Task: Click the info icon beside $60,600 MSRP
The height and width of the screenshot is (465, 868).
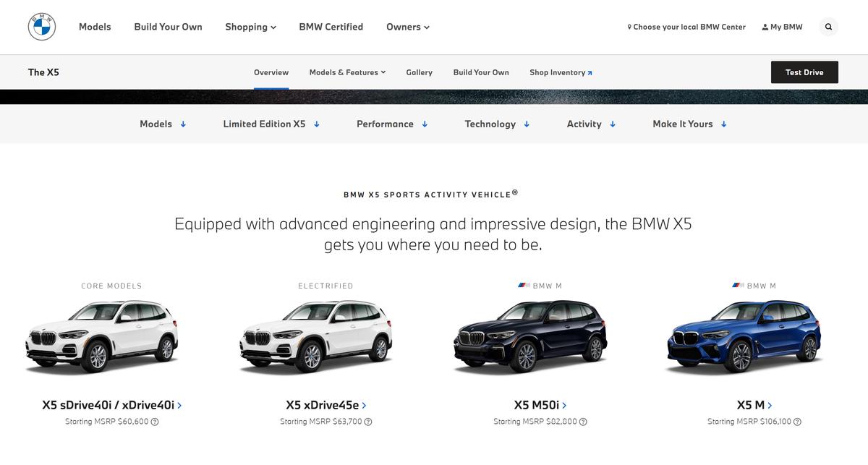Action: click(155, 422)
